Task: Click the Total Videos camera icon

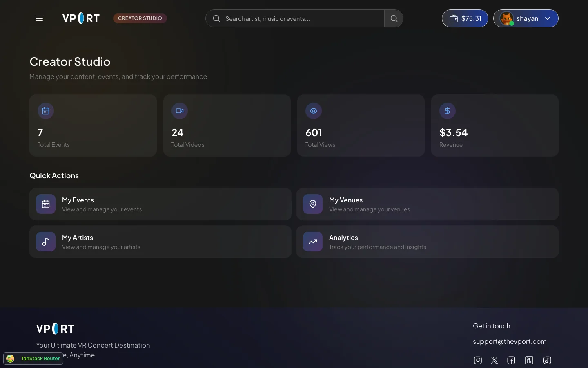Action: pyautogui.click(x=180, y=111)
